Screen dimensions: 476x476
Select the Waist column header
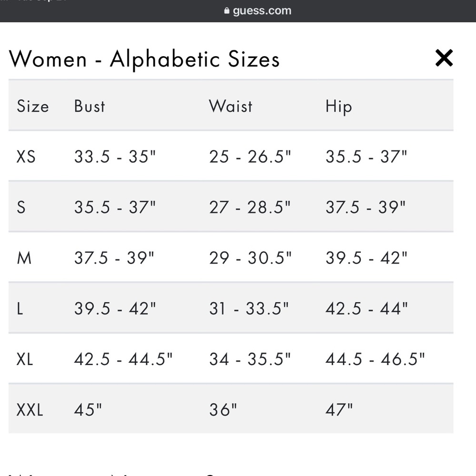click(x=231, y=106)
